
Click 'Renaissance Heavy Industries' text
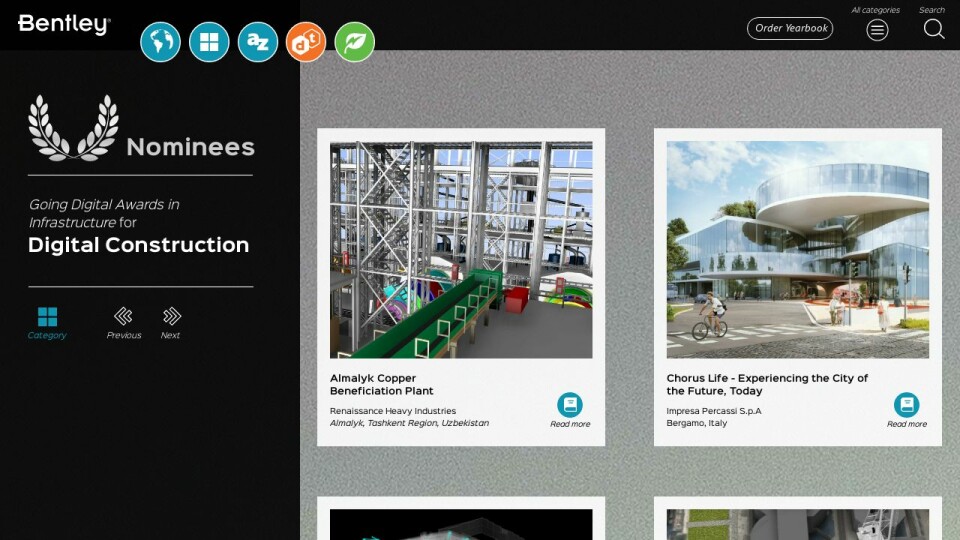(392, 411)
